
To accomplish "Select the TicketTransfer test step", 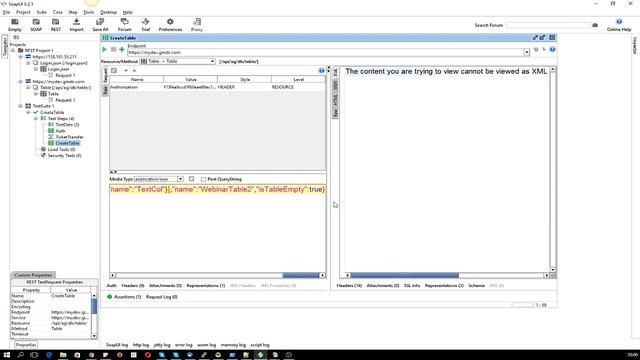I will coord(69,137).
